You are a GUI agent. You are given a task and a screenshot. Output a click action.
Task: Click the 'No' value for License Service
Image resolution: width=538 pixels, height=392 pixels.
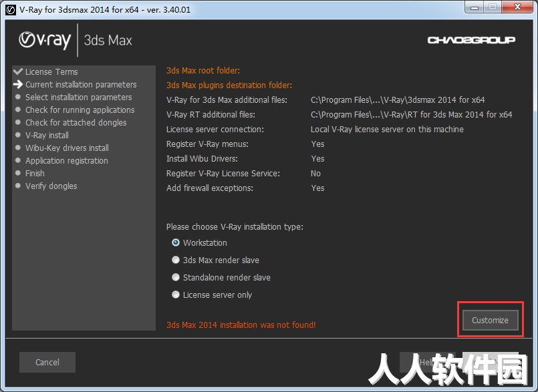click(315, 174)
